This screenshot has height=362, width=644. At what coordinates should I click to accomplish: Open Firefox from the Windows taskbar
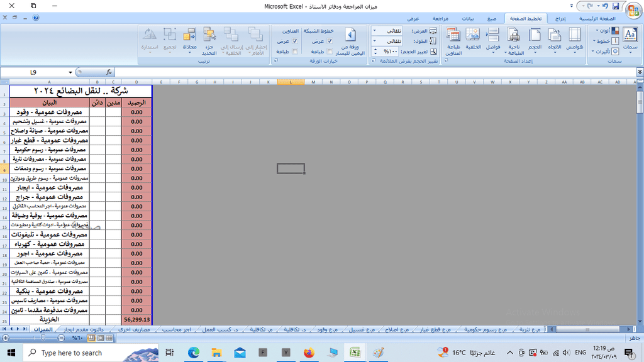point(309,353)
